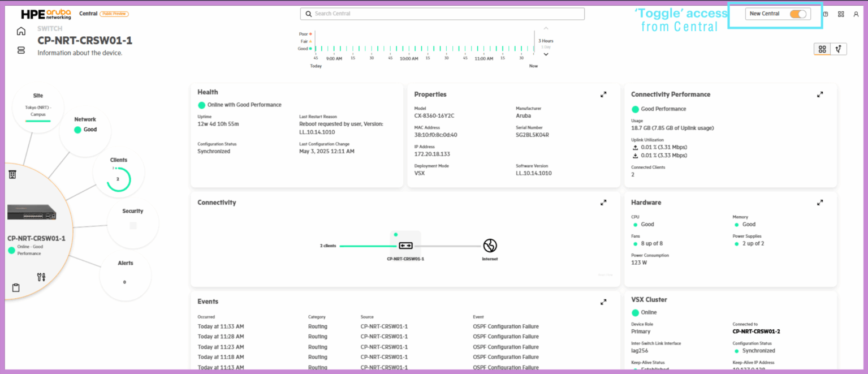This screenshot has width=868, height=374.
Task: Open the apps launcher grid icon
Action: [841, 14]
